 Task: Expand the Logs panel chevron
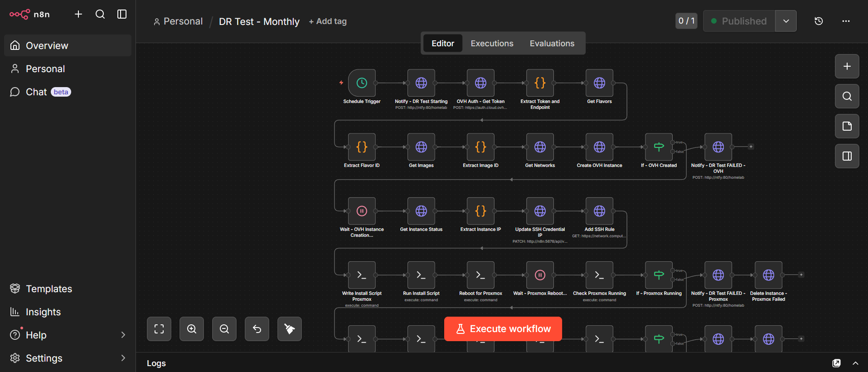855,363
